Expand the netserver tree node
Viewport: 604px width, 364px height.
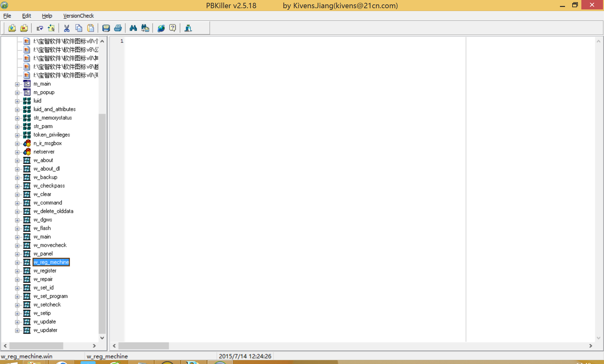[x=17, y=152]
